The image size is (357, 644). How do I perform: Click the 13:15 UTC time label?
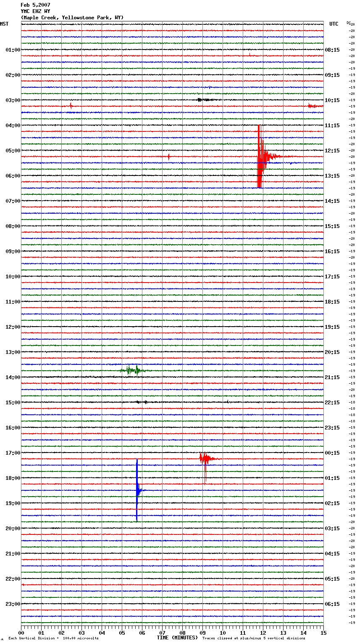click(x=332, y=176)
